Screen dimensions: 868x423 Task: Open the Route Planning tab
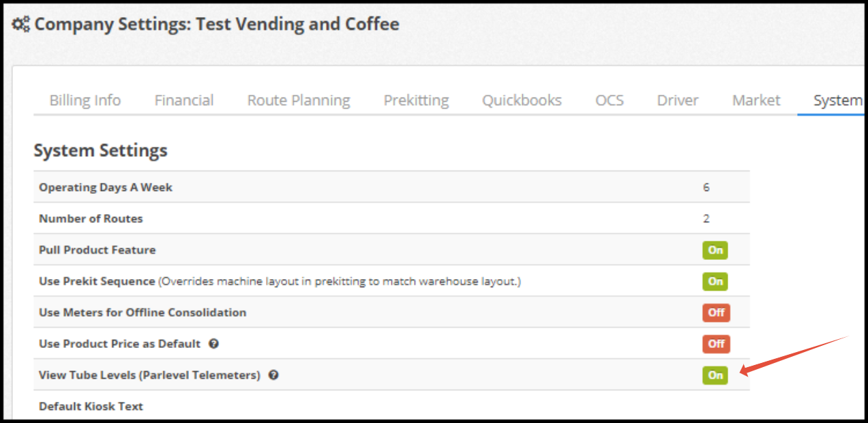tap(299, 100)
